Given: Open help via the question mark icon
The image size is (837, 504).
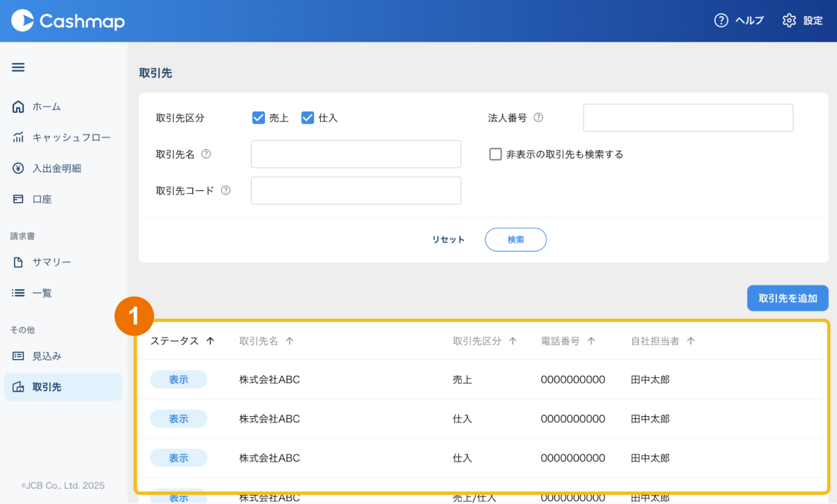Looking at the screenshot, I should [721, 21].
